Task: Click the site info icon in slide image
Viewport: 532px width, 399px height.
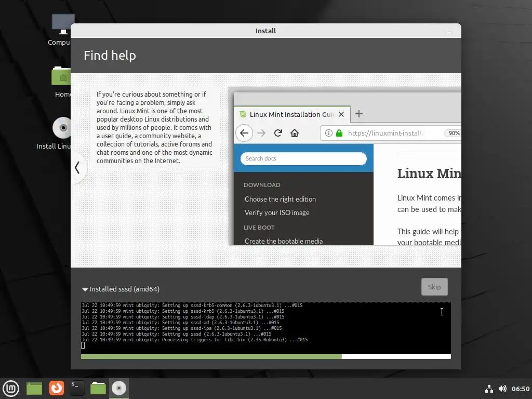Action: click(x=328, y=133)
